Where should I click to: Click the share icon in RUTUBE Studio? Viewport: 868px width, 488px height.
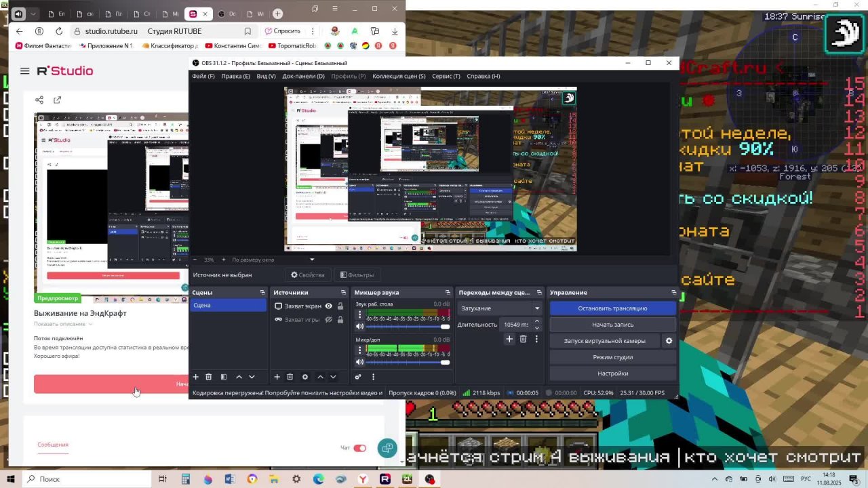(39, 100)
